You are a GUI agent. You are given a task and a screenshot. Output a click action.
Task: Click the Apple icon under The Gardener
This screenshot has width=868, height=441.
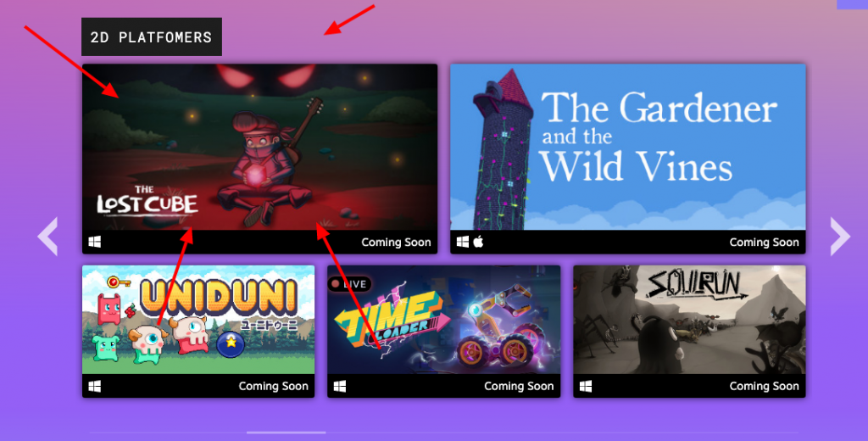click(x=479, y=242)
